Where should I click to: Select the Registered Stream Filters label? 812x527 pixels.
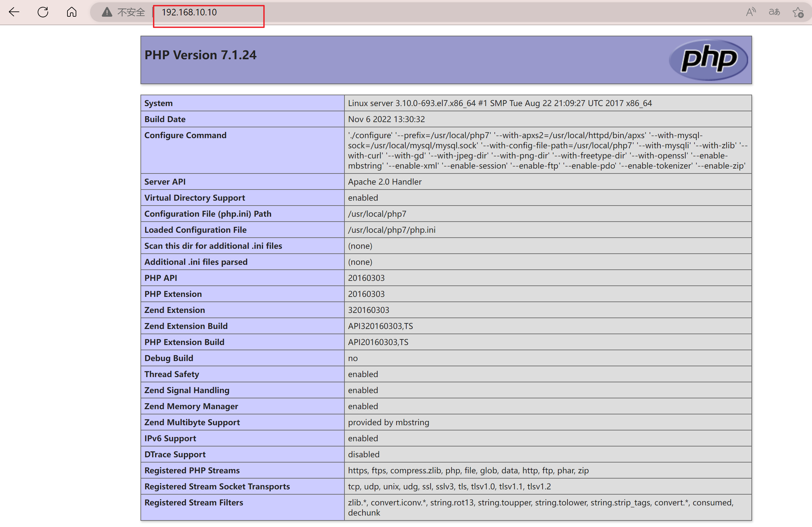tap(194, 502)
